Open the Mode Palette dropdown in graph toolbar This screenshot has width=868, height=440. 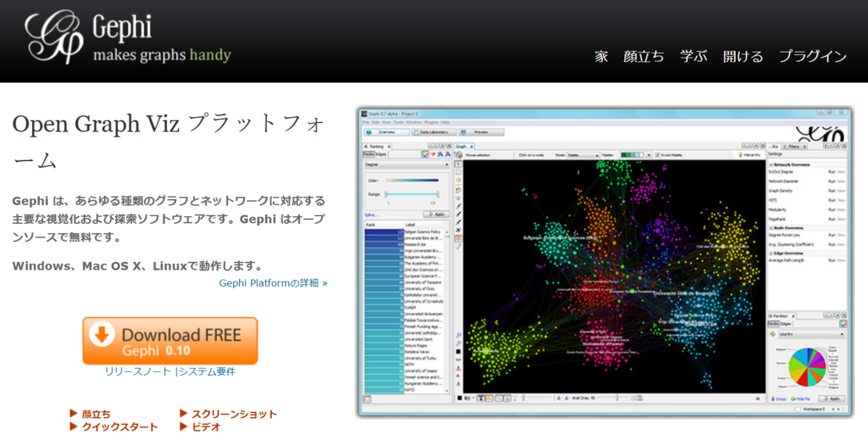click(x=582, y=155)
